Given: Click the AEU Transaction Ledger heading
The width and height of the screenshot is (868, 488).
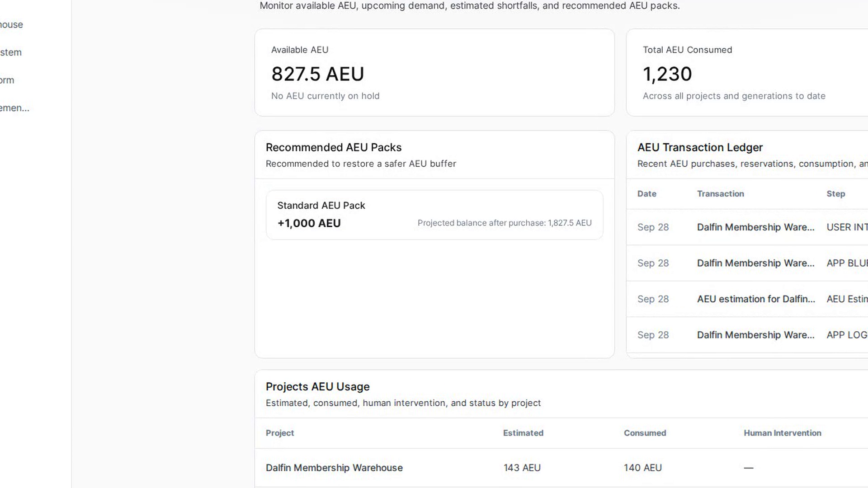Looking at the screenshot, I should pos(700,147).
